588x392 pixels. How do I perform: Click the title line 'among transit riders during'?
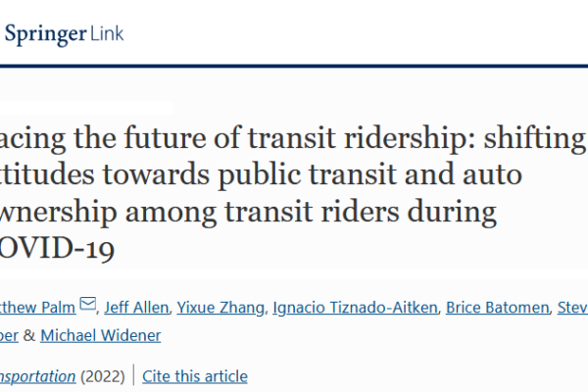click(311, 212)
